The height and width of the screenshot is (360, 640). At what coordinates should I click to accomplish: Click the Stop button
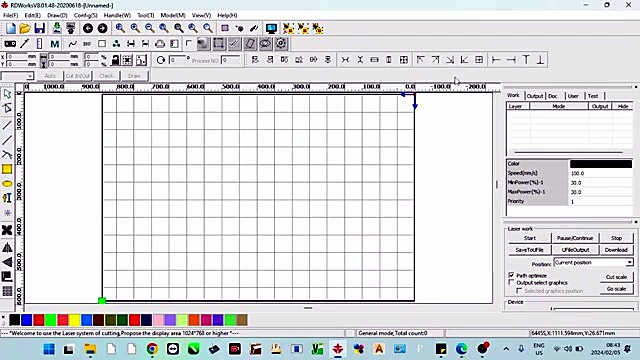pos(616,238)
